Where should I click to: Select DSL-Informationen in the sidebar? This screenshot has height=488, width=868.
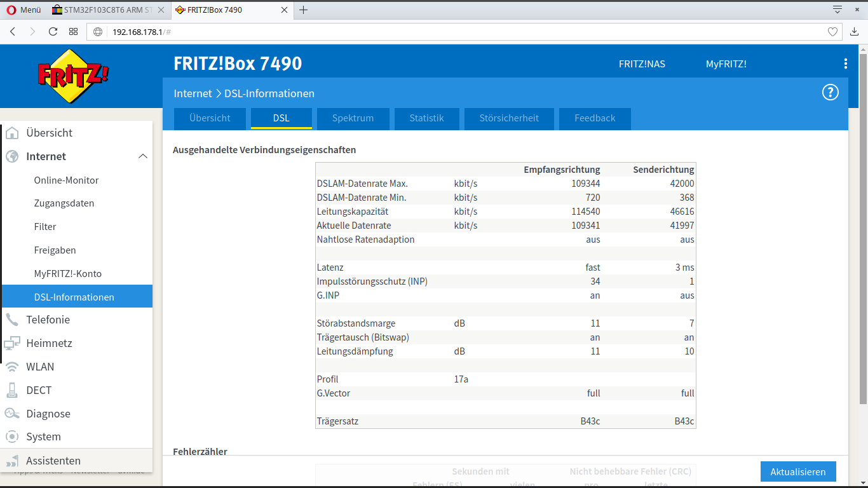click(77, 297)
